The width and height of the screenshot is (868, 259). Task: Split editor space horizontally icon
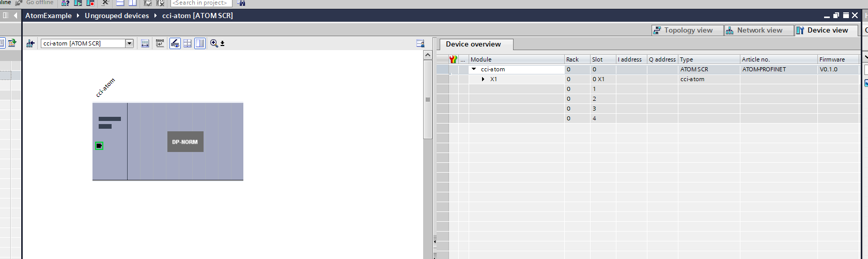pos(120,3)
